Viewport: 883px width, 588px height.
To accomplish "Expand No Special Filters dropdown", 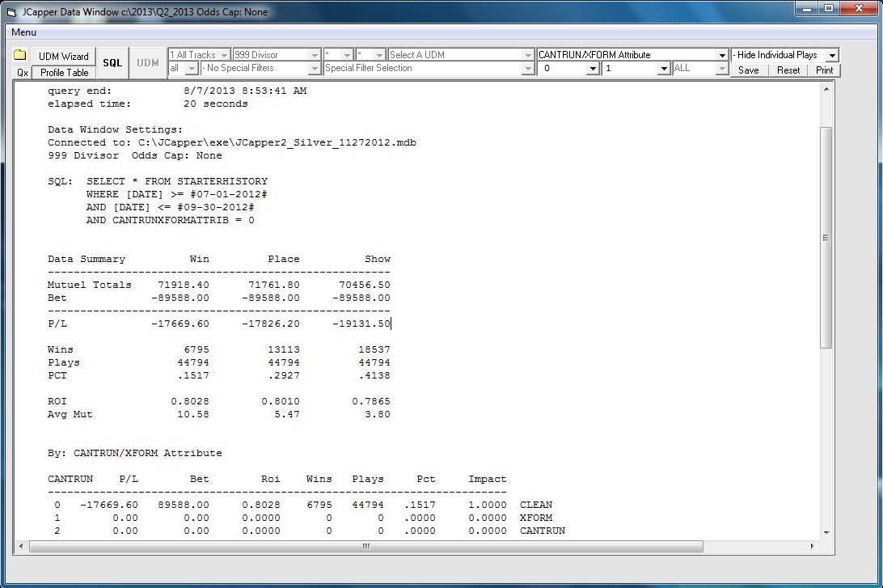I will point(315,68).
